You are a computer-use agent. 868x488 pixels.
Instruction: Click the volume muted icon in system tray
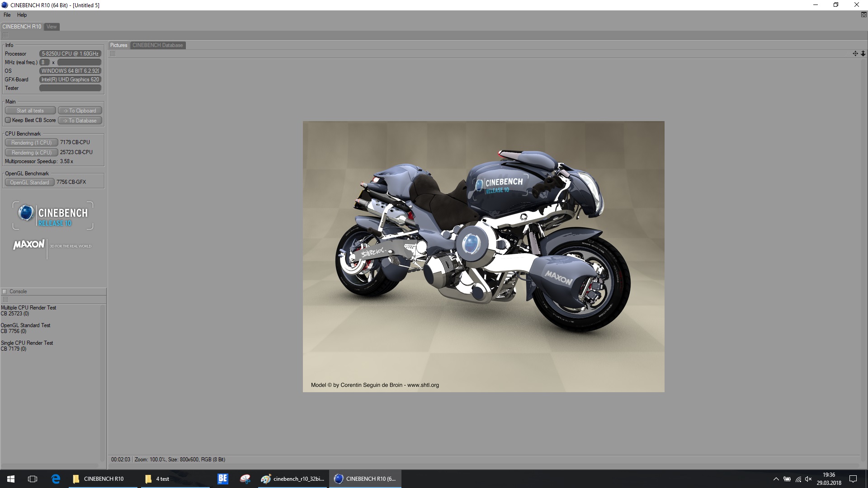coord(808,479)
